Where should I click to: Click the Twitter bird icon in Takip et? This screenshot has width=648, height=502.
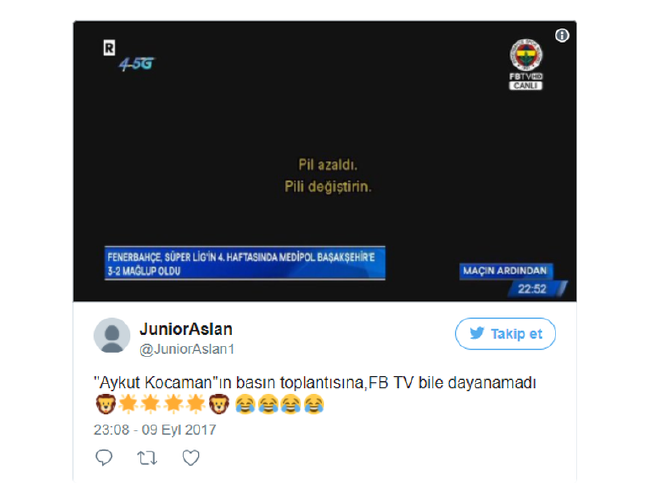click(477, 333)
